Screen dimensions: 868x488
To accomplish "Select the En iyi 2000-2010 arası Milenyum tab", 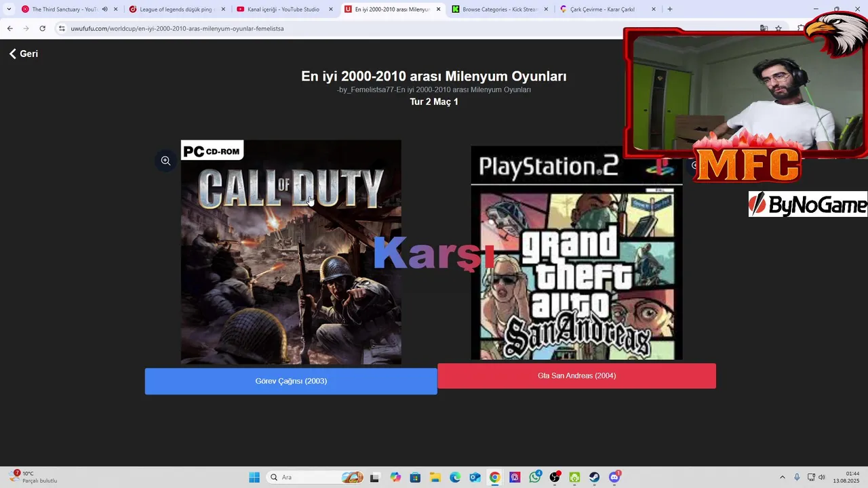I will coord(392,9).
